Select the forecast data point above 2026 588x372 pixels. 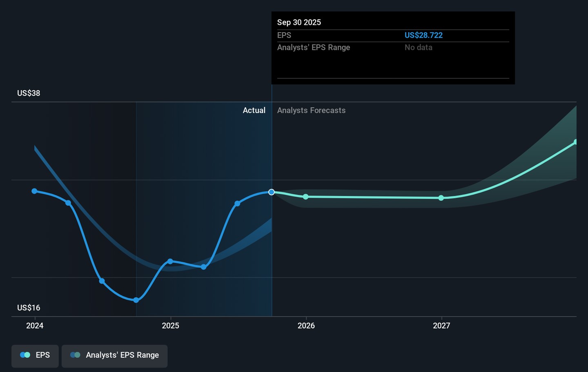tap(306, 197)
